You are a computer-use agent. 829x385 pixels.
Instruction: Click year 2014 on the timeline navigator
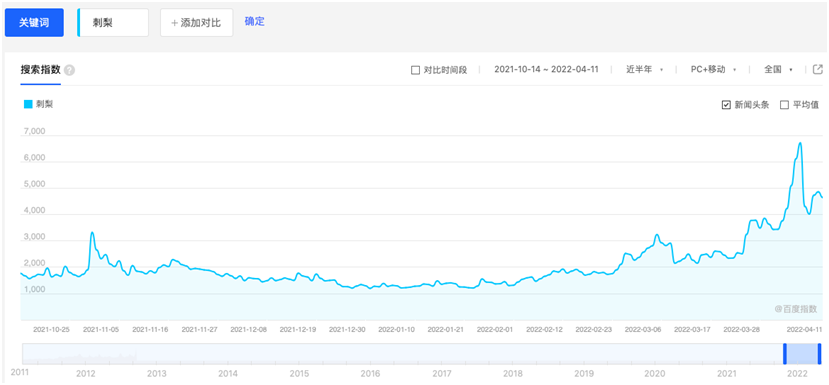coord(227,374)
